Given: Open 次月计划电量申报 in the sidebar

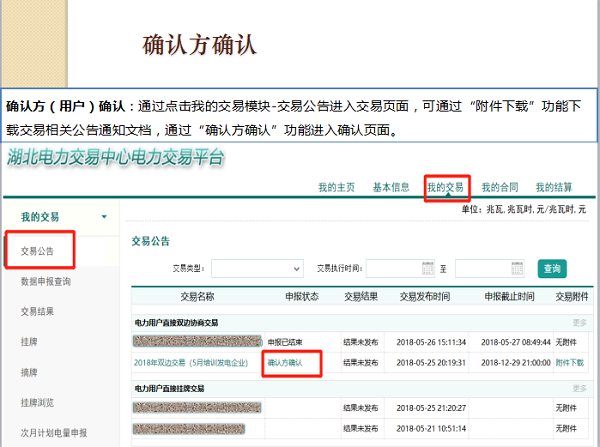Looking at the screenshot, I should pyautogui.click(x=54, y=433).
